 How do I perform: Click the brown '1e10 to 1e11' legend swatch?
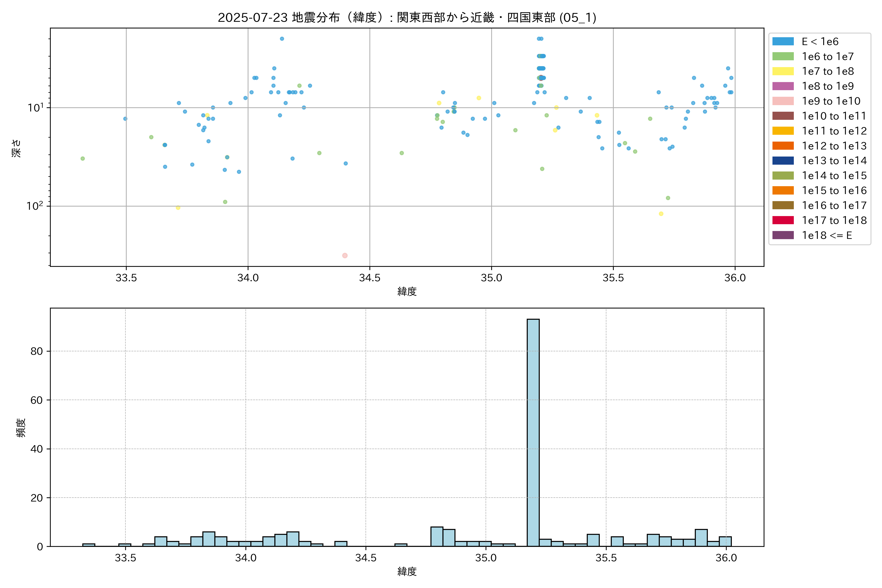(783, 116)
